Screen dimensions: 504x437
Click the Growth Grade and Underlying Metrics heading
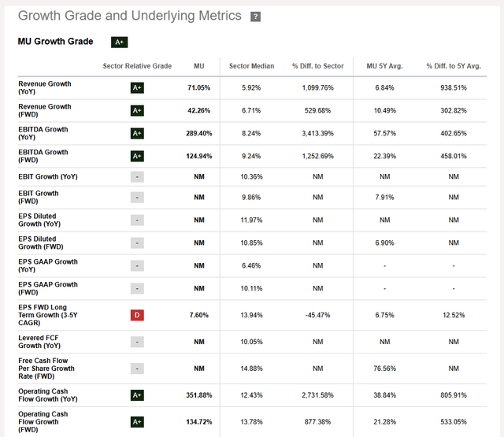(x=129, y=16)
